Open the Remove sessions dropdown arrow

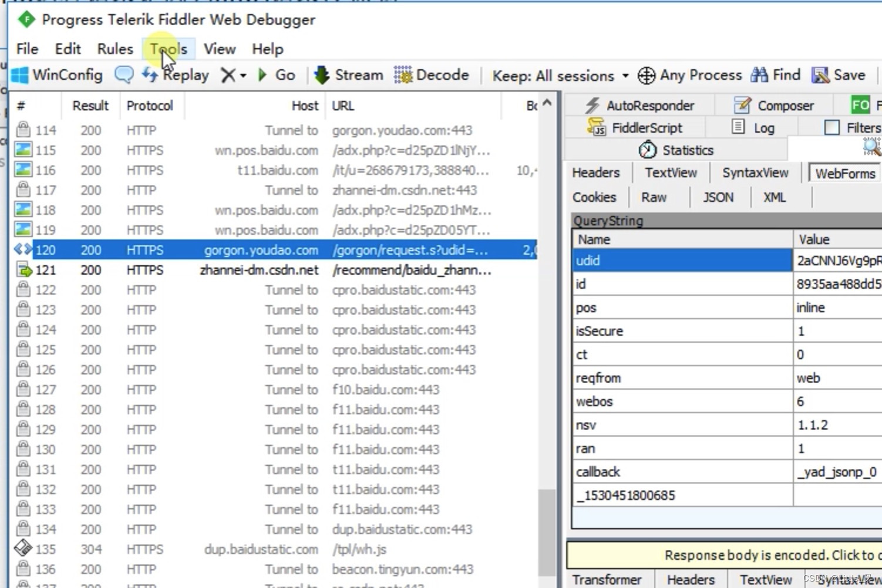tap(243, 76)
